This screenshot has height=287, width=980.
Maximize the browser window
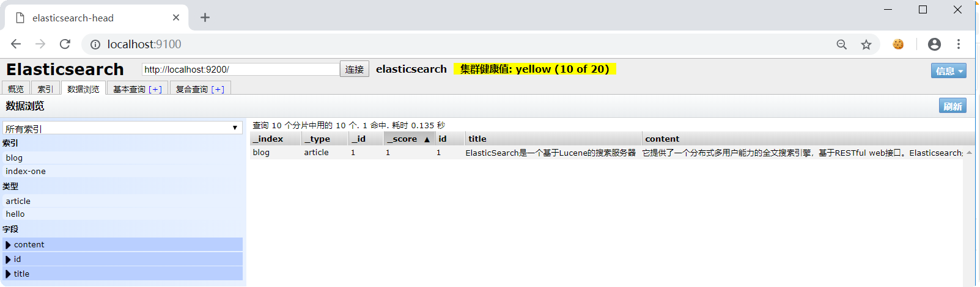(923, 9)
